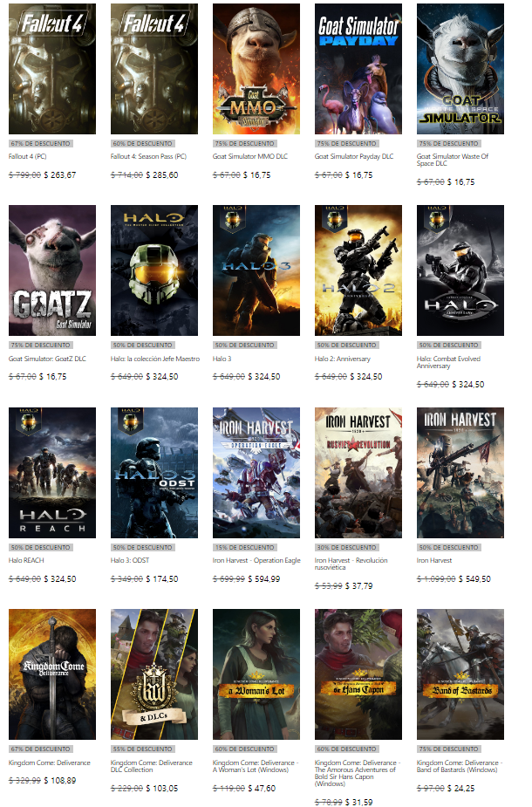The height and width of the screenshot is (807, 532).
Task: Open the 'Iron Harvest' base game title link
Action: pyautogui.click(x=434, y=560)
